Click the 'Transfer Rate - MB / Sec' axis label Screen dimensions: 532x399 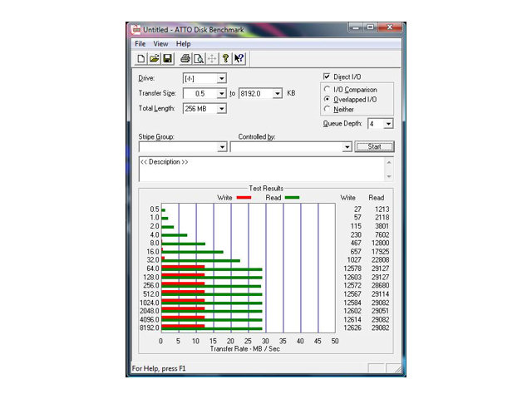[245, 349]
